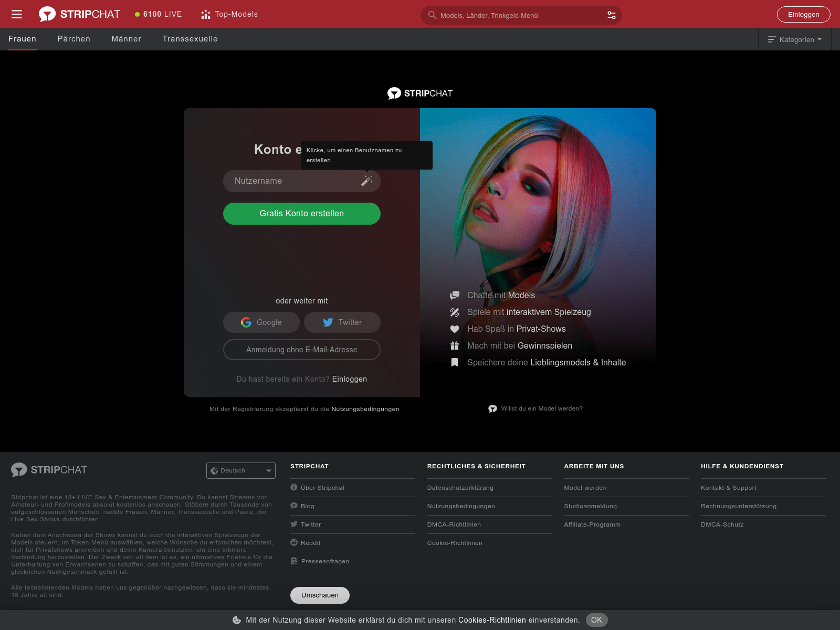Click the footer Stripchat logo
Image resolution: width=840 pixels, height=630 pixels.
coord(49,470)
